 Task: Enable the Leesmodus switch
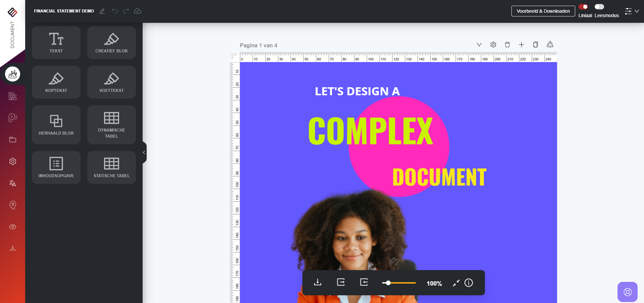[x=599, y=7]
